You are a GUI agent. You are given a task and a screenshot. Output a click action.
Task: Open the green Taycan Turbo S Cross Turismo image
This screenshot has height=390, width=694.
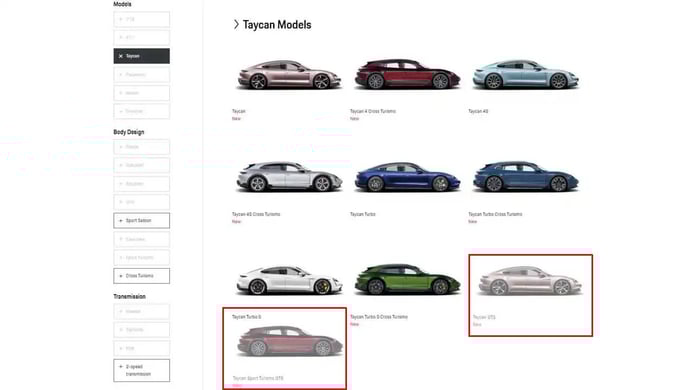click(x=407, y=280)
